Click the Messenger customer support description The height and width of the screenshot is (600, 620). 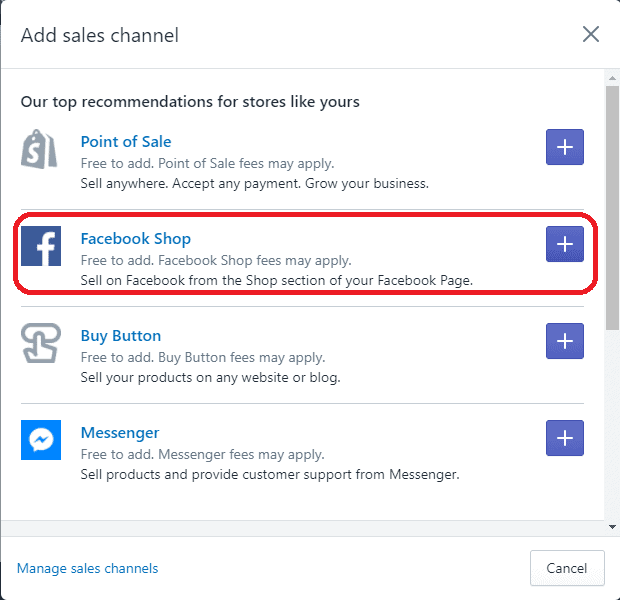(270, 475)
